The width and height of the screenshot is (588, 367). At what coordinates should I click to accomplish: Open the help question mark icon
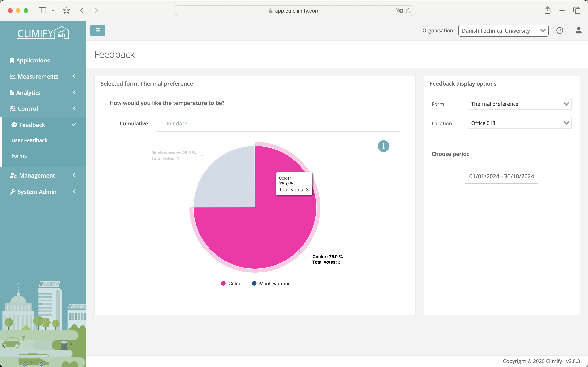[x=560, y=30]
